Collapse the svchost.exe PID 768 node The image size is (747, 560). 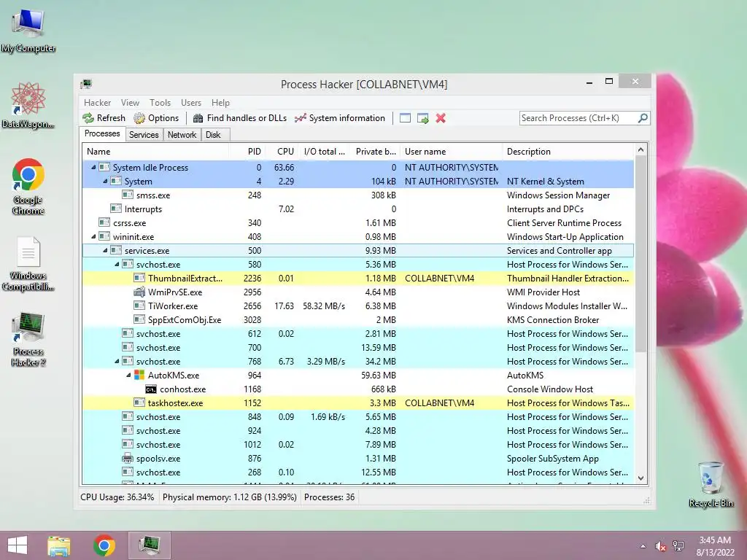pos(117,361)
